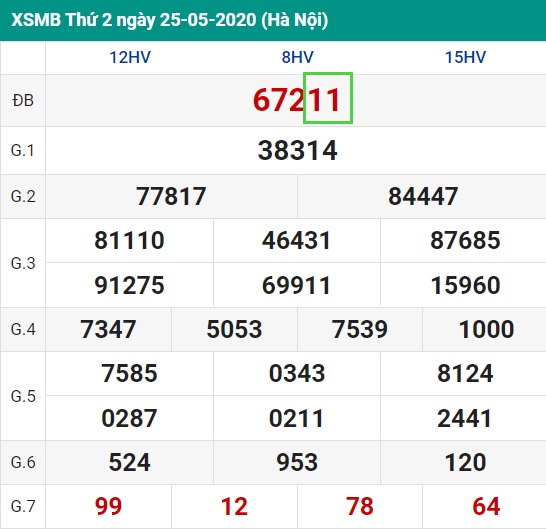Screen dimensions: 546x529
Task: Click red G.7 number 64
Action: (486, 506)
